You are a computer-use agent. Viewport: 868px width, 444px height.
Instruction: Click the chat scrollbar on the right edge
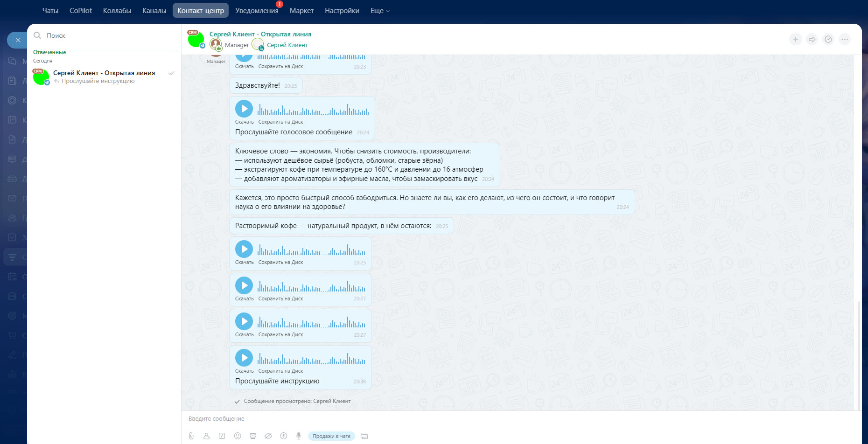[x=859, y=355]
